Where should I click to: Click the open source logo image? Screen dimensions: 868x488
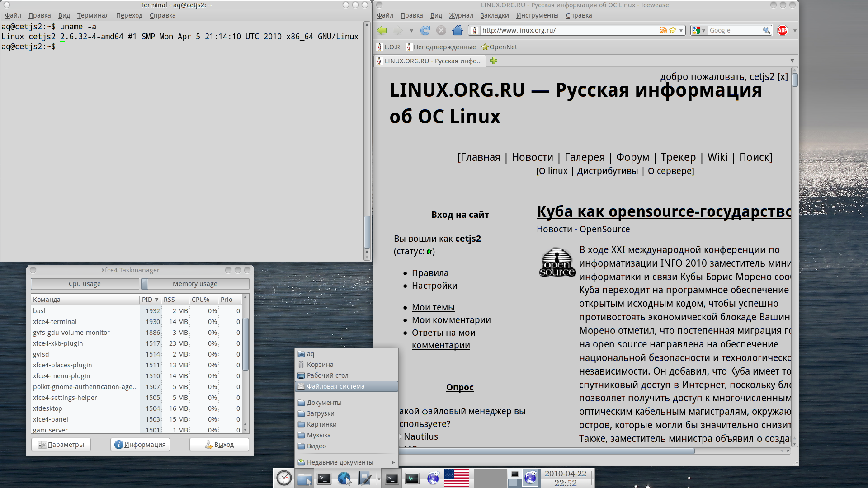[x=557, y=262]
